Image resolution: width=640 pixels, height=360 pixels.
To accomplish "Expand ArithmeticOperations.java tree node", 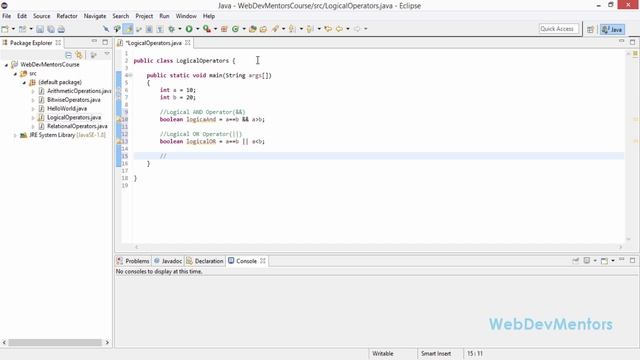I will (33, 91).
